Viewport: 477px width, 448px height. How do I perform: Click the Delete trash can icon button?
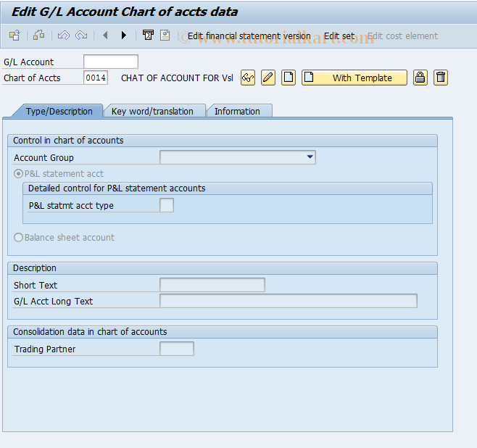coord(441,78)
